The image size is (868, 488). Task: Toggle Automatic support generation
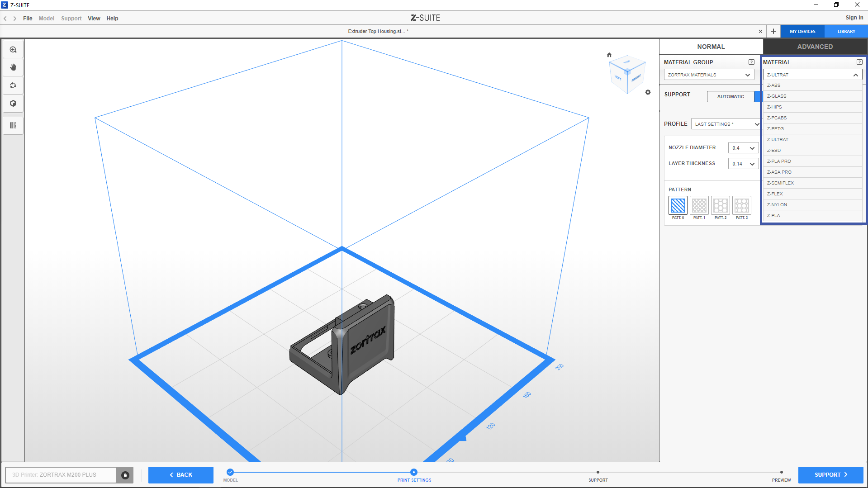point(730,96)
